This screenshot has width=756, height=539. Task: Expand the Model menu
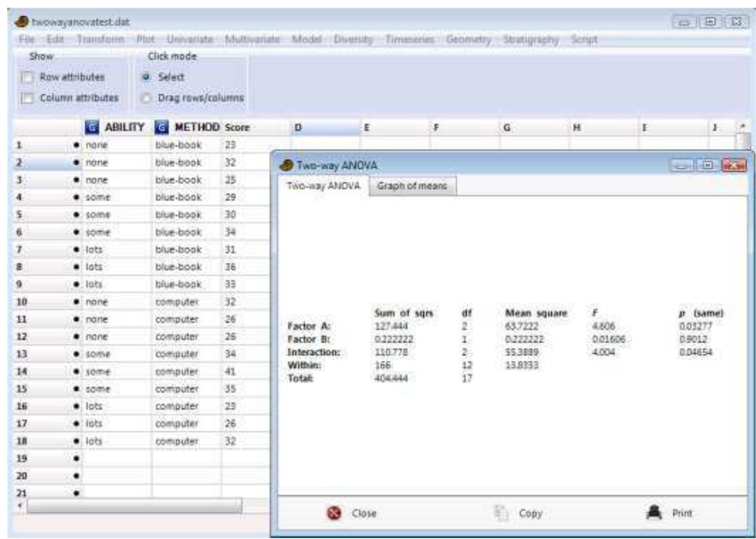click(306, 40)
